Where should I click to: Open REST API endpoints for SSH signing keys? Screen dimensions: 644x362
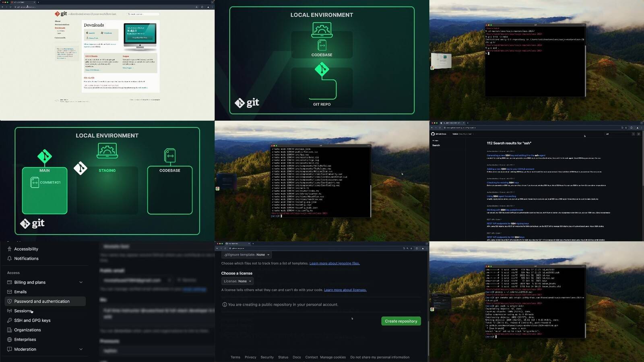click(x=508, y=223)
